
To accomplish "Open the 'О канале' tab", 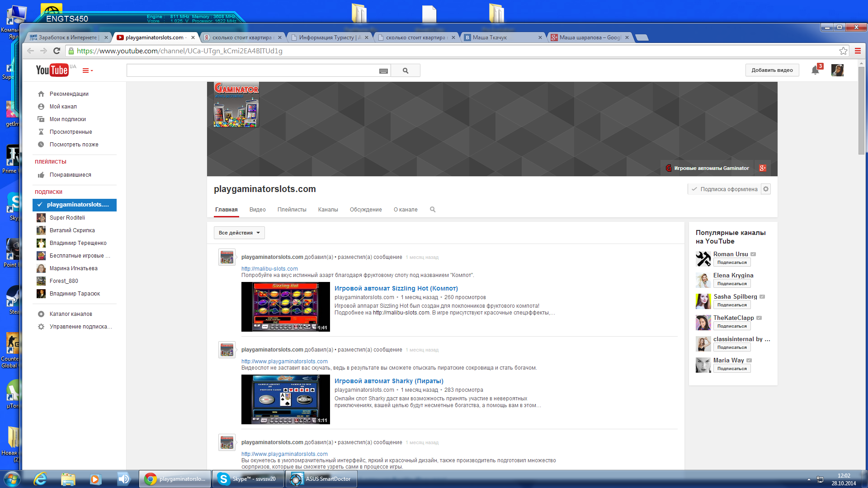I will pyautogui.click(x=406, y=210).
